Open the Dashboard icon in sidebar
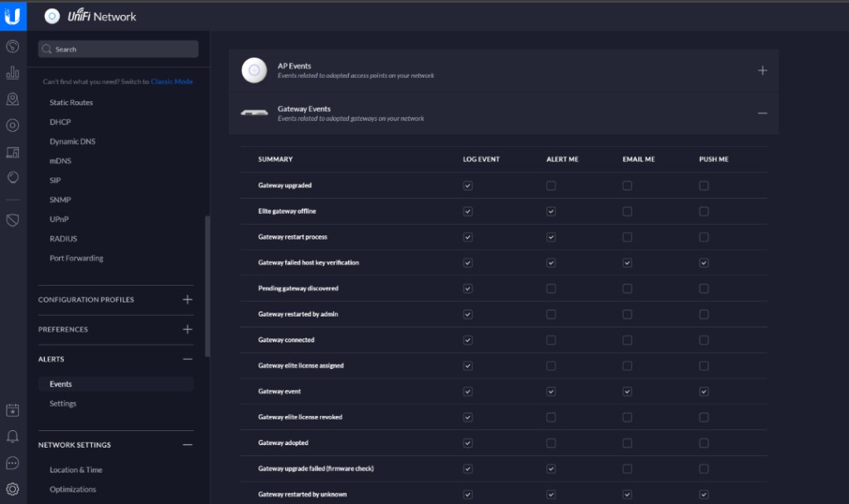Screen dimensions: 849x504 coord(12,46)
